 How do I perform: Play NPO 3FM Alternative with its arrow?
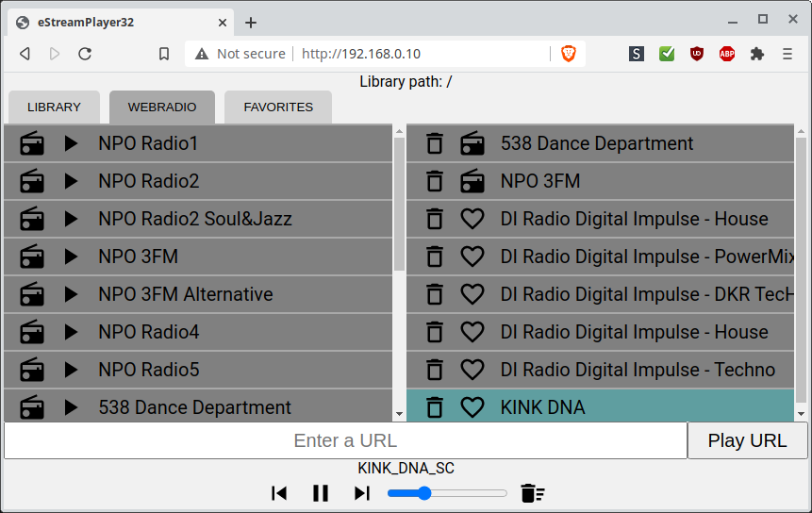point(71,294)
